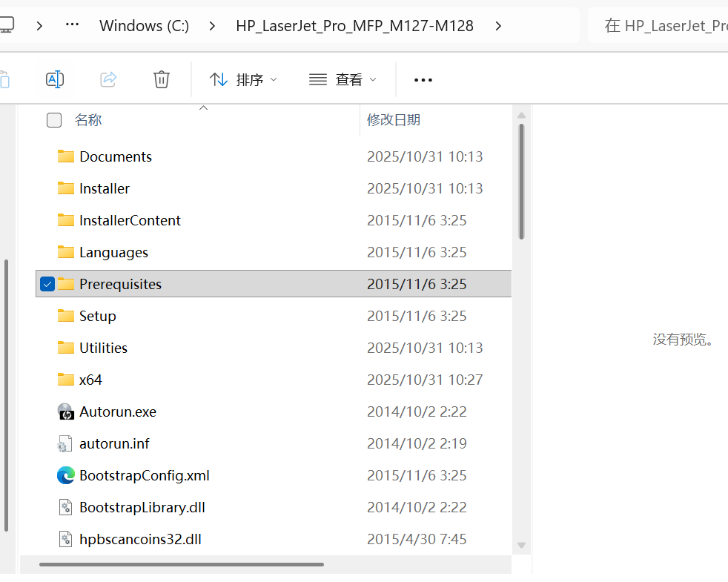Click the hpbscancoins32.dll file name
This screenshot has height=582, width=728.
tap(140, 539)
